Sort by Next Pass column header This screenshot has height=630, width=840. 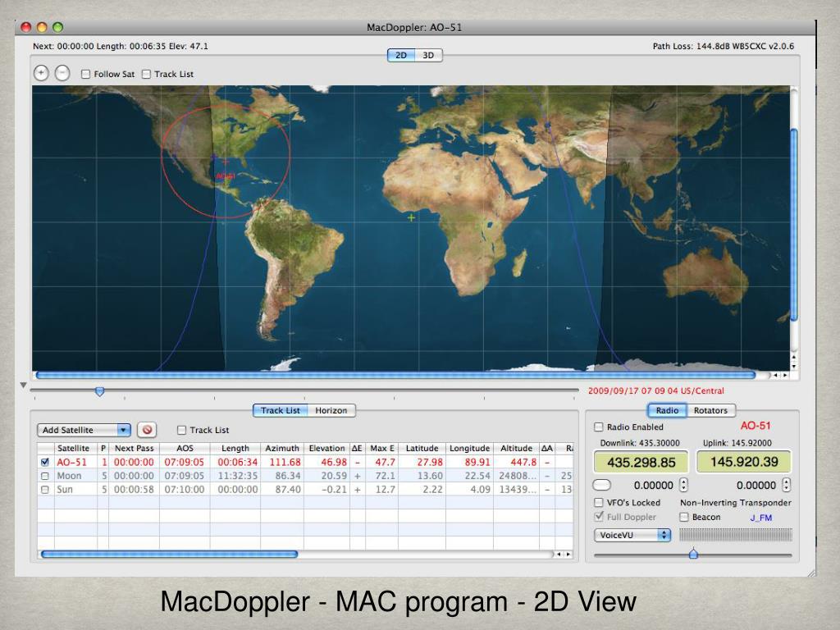pyautogui.click(x=134, y=448)
